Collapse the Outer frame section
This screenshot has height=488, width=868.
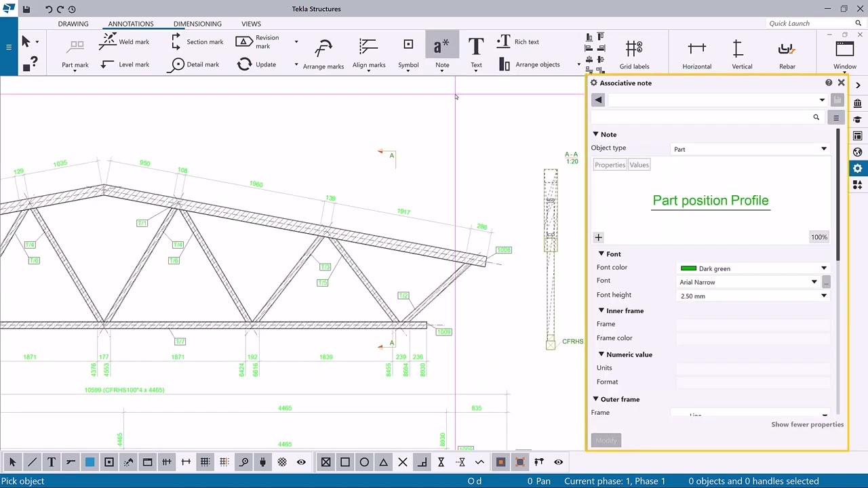pyautogui.click(x=596, y=399)
